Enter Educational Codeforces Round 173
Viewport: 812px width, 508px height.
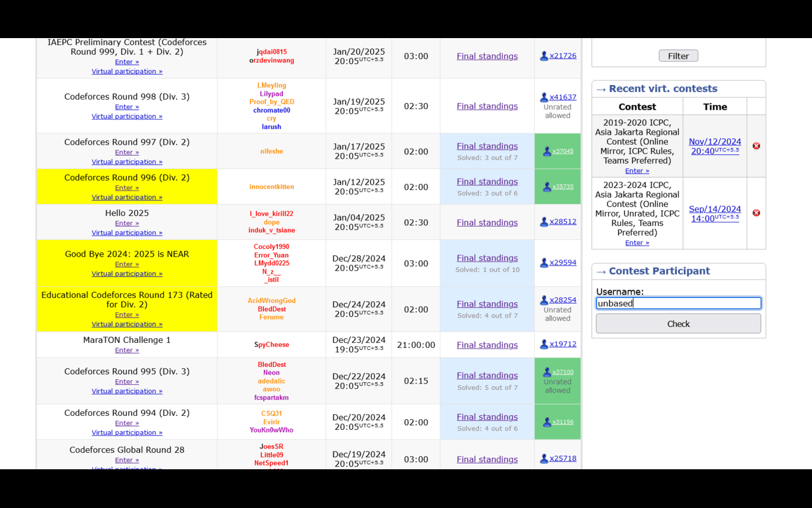(127, 315)
